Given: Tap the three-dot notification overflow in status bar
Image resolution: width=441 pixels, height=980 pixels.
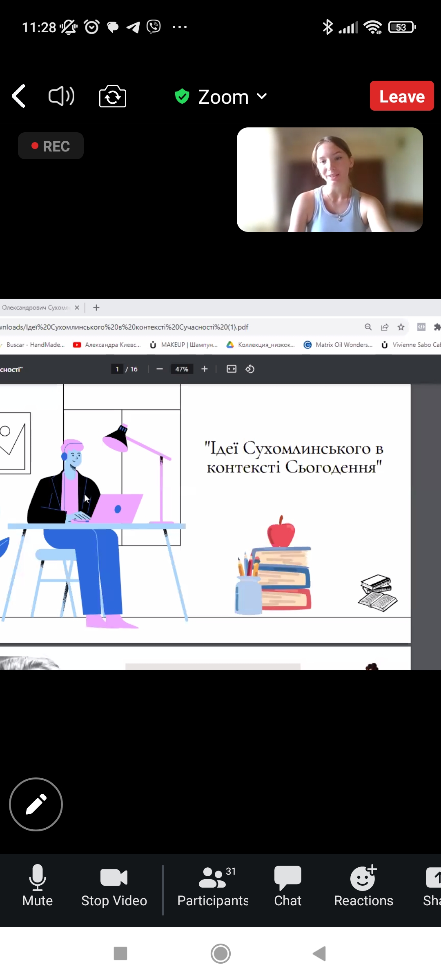Looking at the screenshot, I should coord(179,27).
